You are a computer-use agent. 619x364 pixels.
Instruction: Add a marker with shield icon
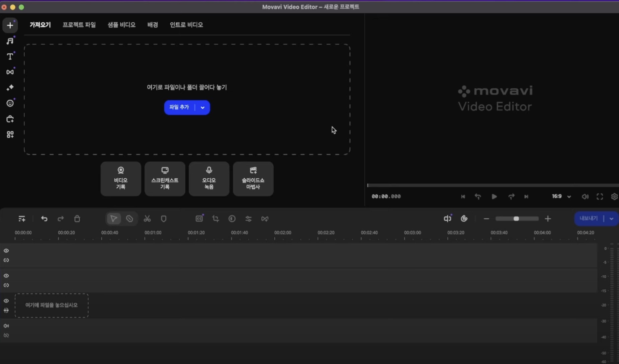164,219
